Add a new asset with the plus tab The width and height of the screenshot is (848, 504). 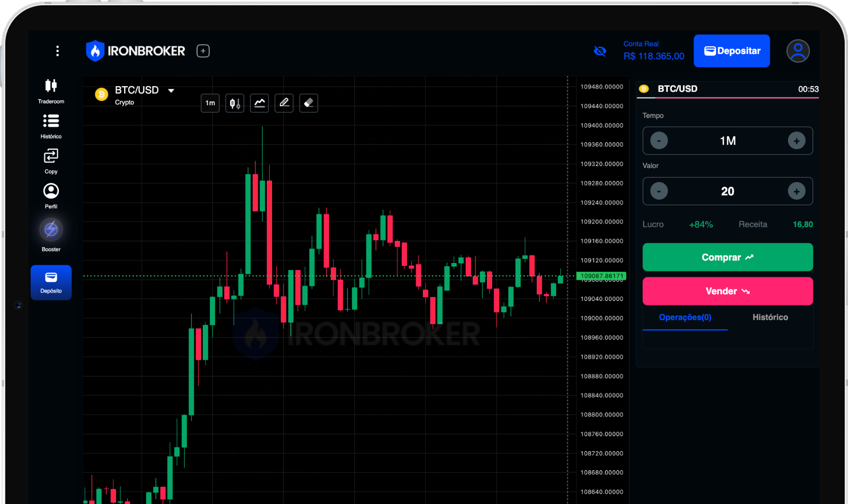203,51
